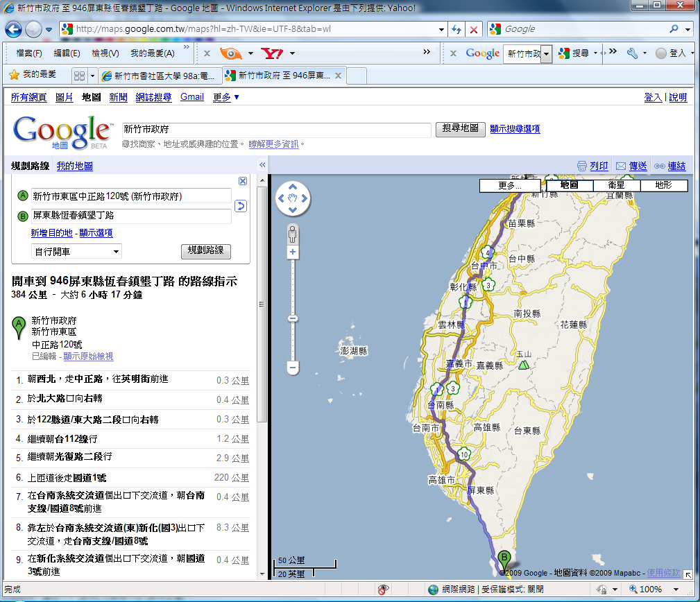Open the 檔案(F) menu
Viewport: 700px width, 602px height.
[x=29, y=53]
